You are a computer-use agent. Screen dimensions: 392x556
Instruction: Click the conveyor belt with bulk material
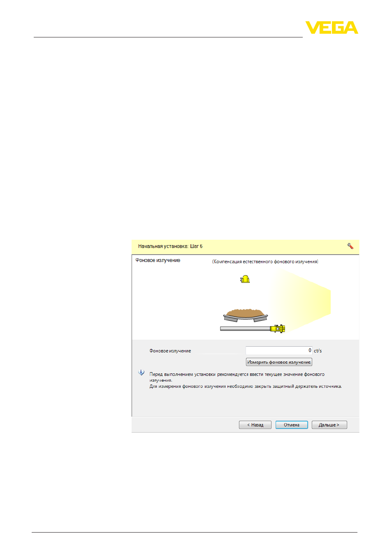[246, 315]
